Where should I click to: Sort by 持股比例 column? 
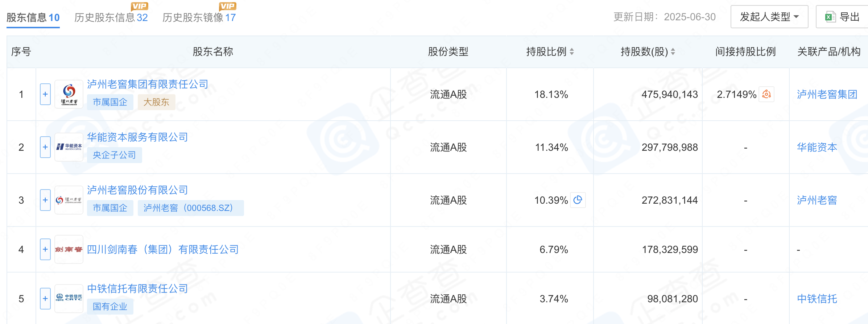click(x=571, y=52)
